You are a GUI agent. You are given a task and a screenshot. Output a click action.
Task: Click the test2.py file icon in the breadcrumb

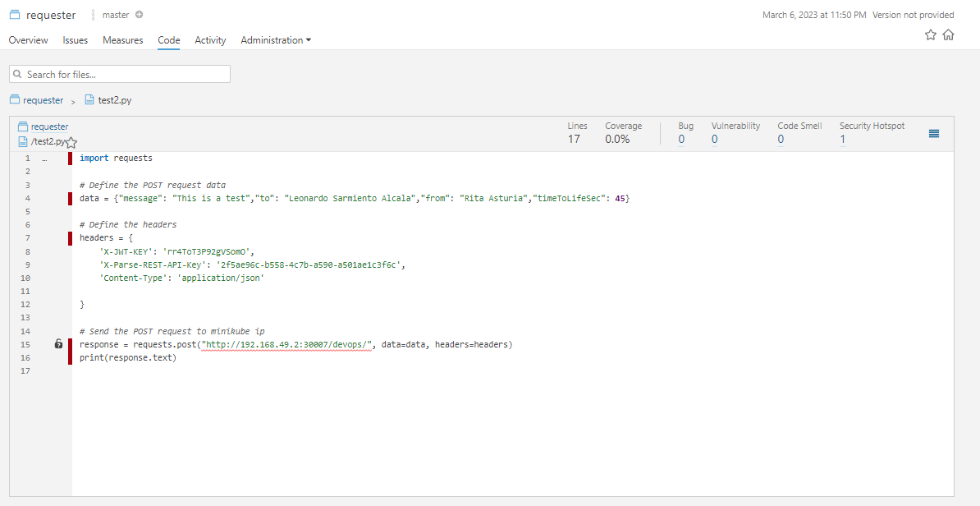pos(89,99)
